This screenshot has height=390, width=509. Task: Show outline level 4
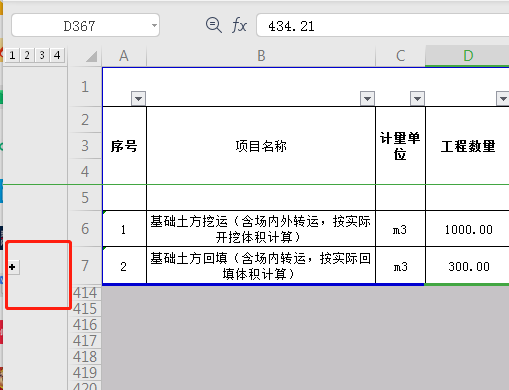pyautogui.click(x=57, y=55)
